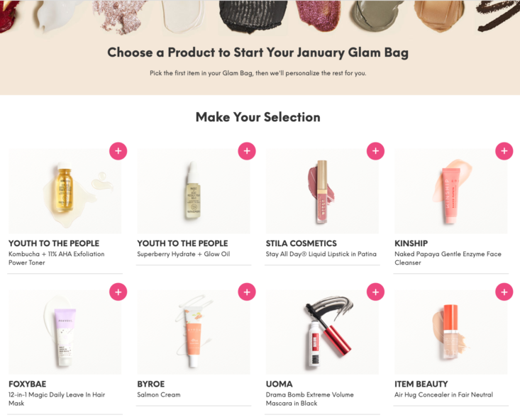Add Foxybae Hair Mask using plus icon
520x420 pixels.
tap(118, 292)
